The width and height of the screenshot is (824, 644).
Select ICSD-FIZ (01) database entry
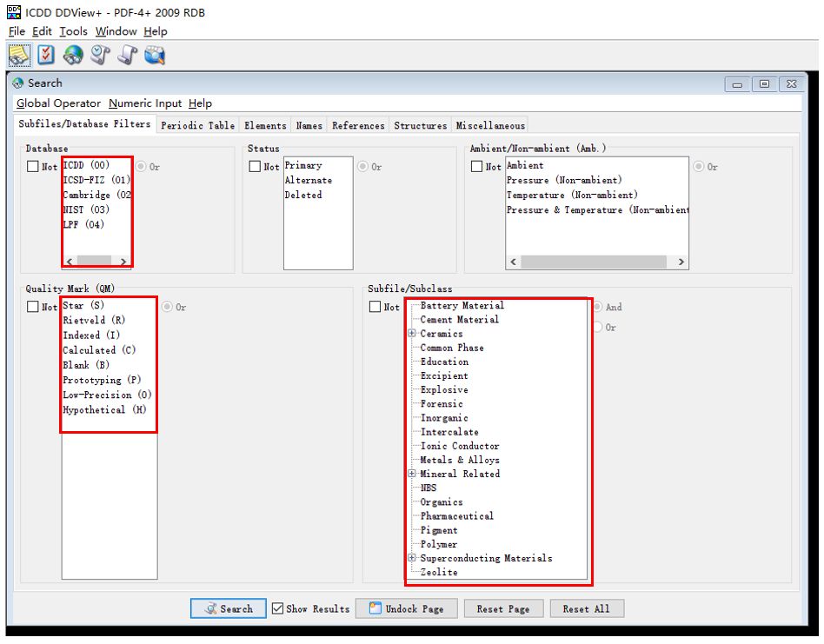point(96,180)
